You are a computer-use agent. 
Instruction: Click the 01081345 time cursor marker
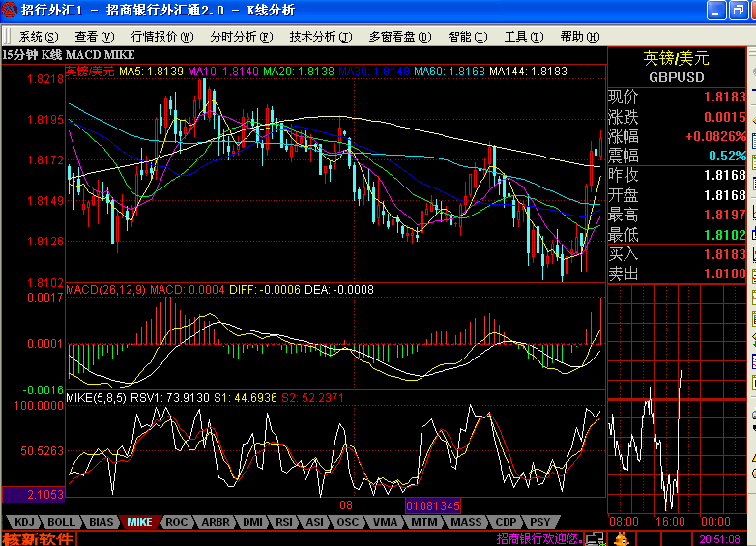(433, 506)
